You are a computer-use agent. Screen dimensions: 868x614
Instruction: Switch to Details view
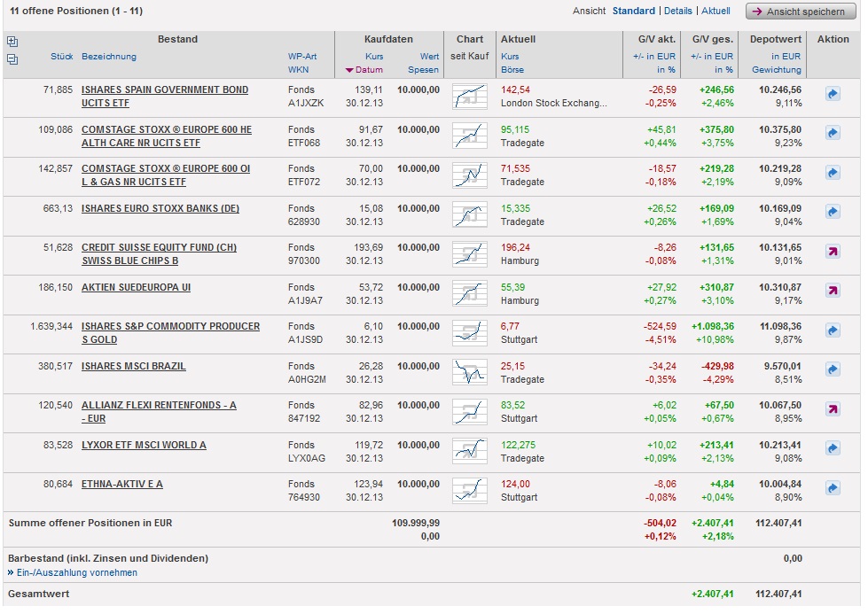click(x=677, y=11)
